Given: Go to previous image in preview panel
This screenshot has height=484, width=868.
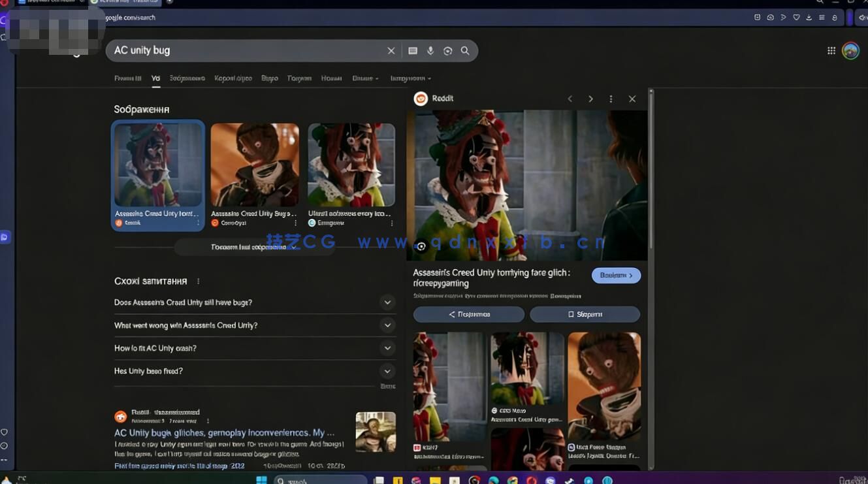Looking at the screenshot, I should pos(570,99).
